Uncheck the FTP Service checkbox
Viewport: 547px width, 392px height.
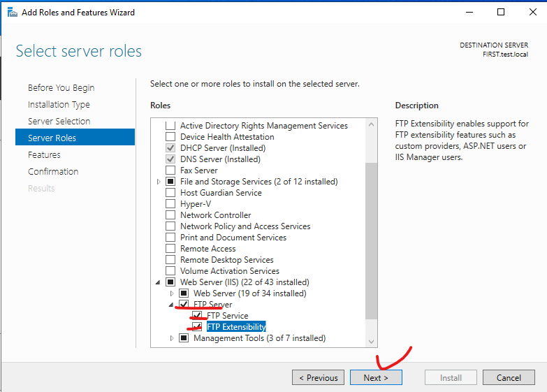click(197, 316)
